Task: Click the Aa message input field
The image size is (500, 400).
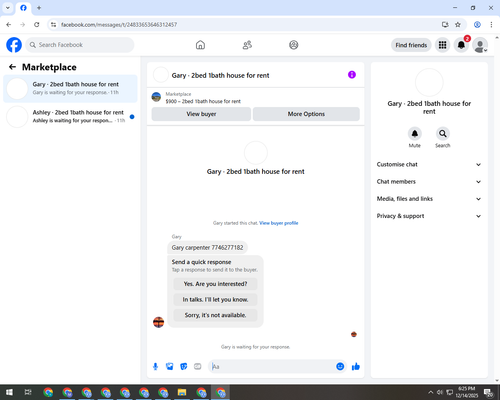Action: [x=272, y=367]
